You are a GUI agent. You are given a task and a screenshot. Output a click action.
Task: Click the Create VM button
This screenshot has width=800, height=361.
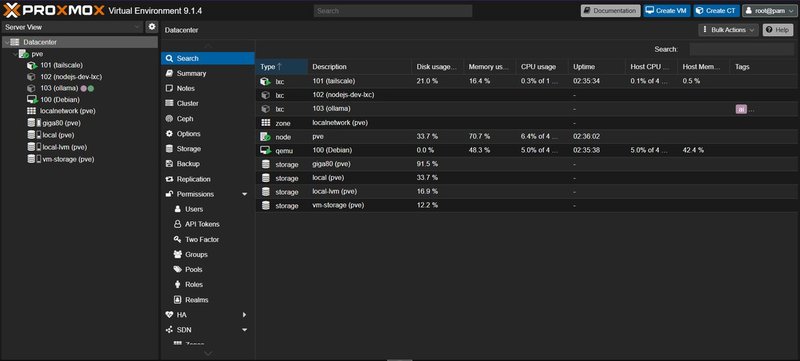click(667, 10)
